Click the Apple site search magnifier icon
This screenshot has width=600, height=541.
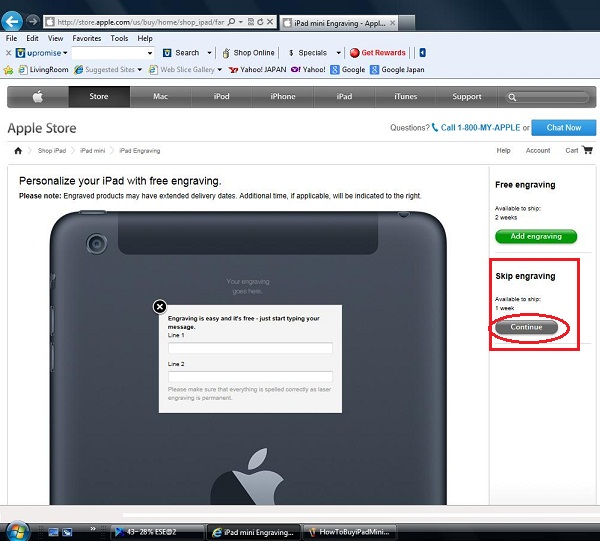(x=512, y=97)
